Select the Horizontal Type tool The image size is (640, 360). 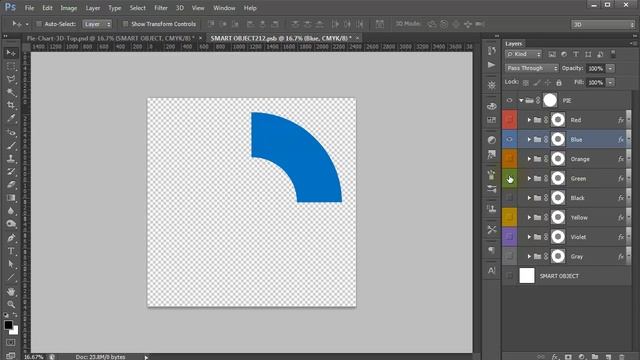pyautogui.click(x=11, y=251)
